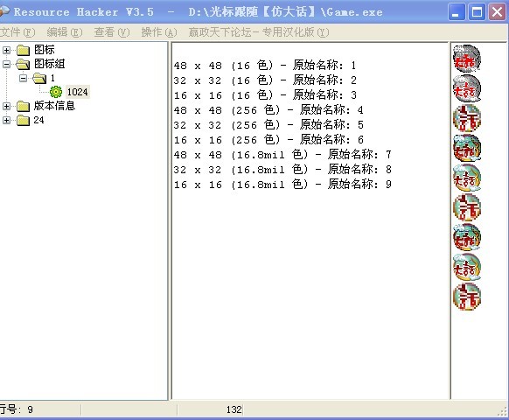This screenshot has height=420, width=509.
Task: Open the 文件(F) menu
Action: click(17, 32)
